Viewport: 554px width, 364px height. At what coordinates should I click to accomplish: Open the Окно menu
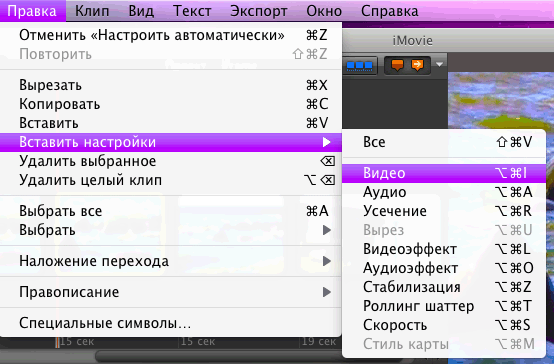point(324,11)
